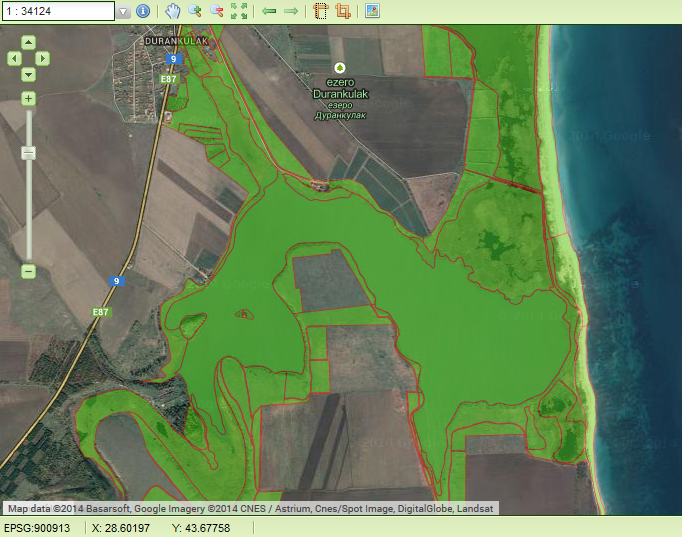Pan map south with down arrow
This screenshot has width=682, height=537.
28,75
